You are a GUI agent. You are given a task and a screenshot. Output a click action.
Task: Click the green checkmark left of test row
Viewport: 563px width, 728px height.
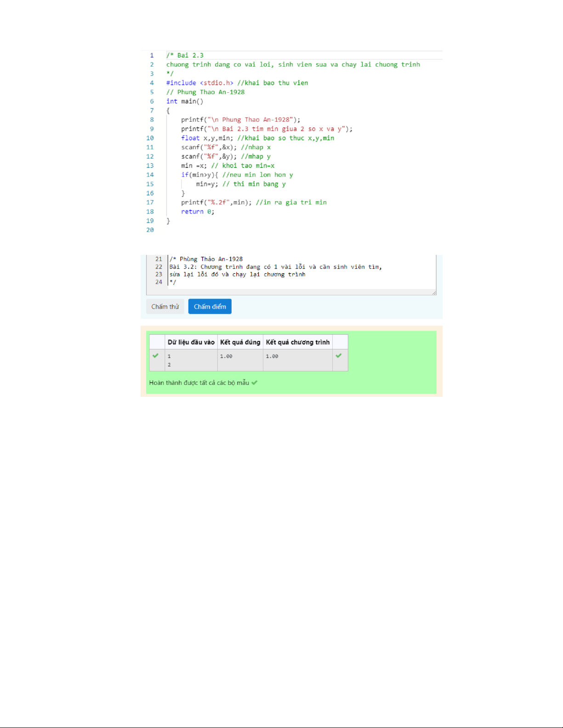click(155, 356)
